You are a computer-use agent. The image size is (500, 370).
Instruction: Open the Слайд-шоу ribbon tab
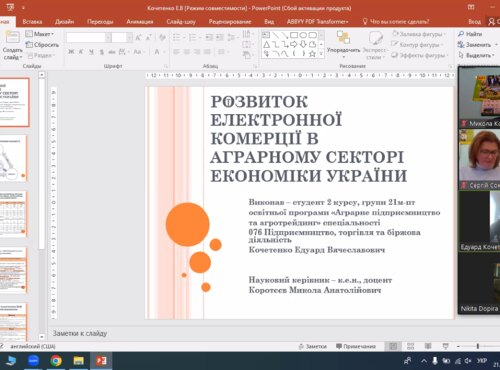[181, 22]
